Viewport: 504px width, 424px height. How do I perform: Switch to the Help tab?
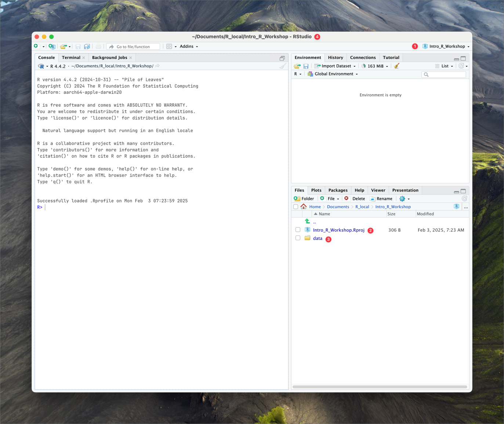pos(359,190)
